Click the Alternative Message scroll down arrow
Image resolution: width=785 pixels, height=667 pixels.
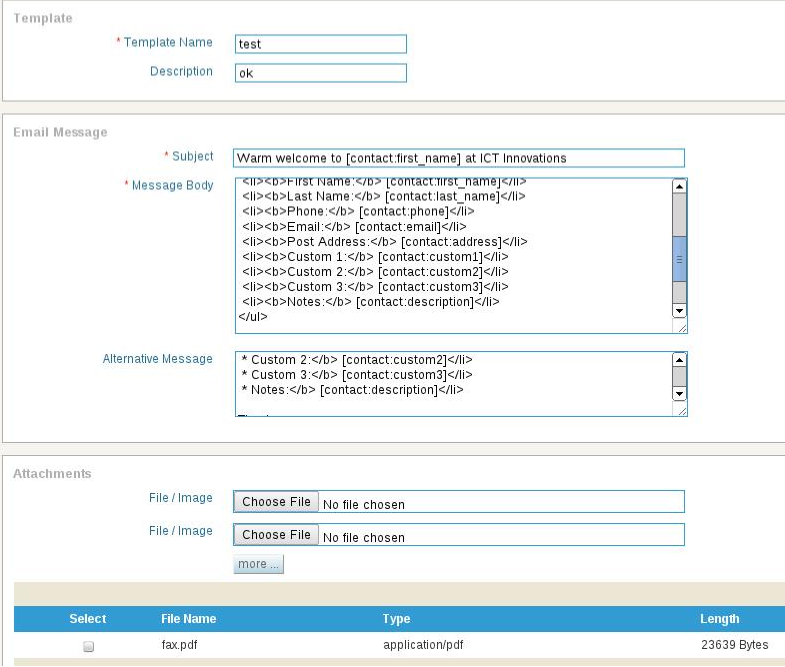[x=679, y=394]
